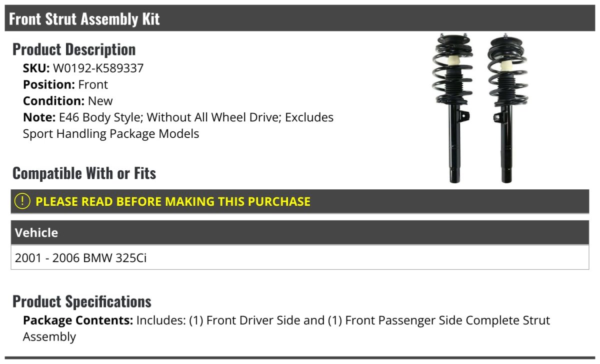Image resolution: width=600 pixels, height=364 pixels.
Task: Click the word Assembly under Package Contents
Action: pyautogui.click(x=49, y=337)
